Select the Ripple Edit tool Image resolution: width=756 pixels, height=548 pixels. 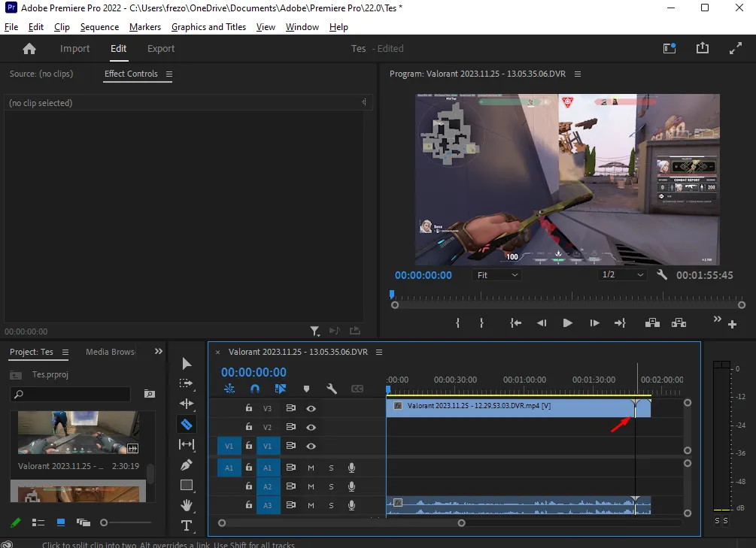tap(187, 404)
